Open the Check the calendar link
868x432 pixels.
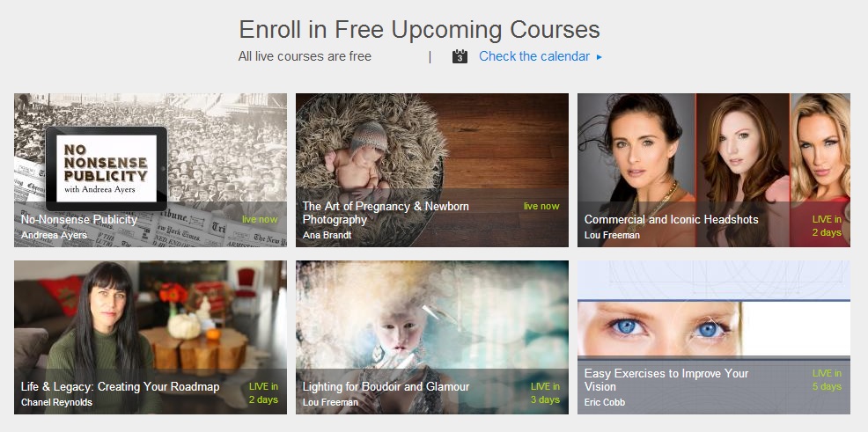pos(534,56)
